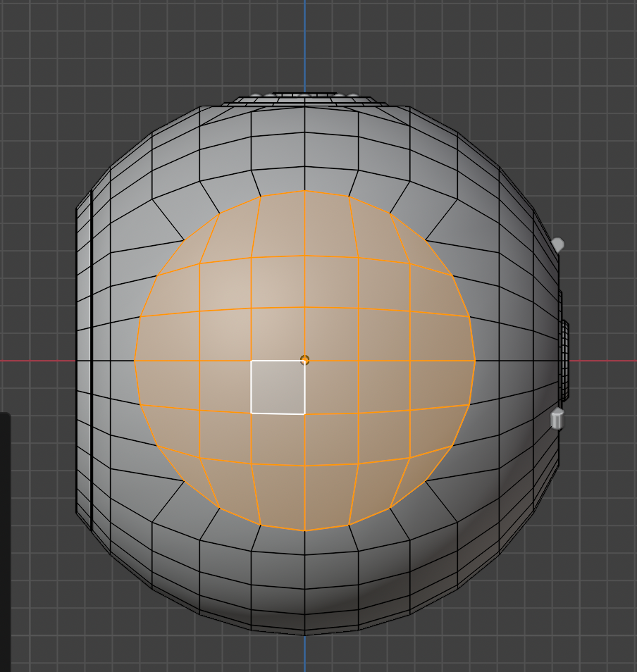Select the thick vertical edge on model's left side
Image resolution: width=637 pixels, height=672 pixels.
[x=92, y=361]
